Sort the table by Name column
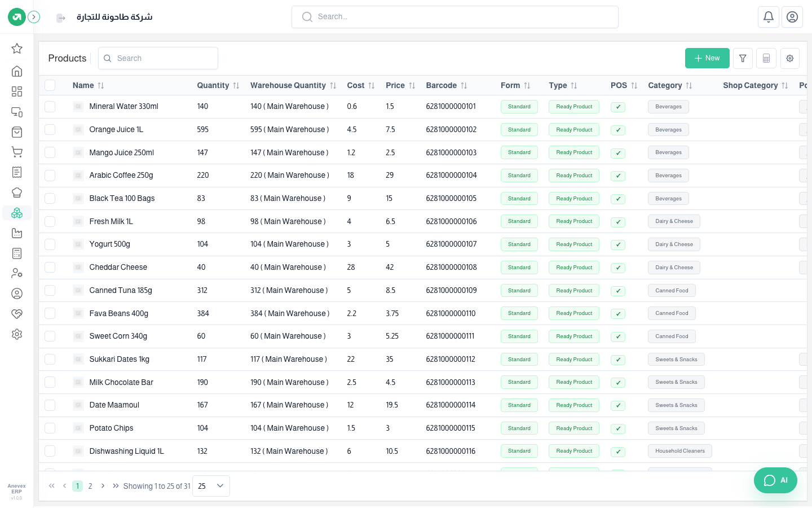Screen dimensions: 812x508 88,85
